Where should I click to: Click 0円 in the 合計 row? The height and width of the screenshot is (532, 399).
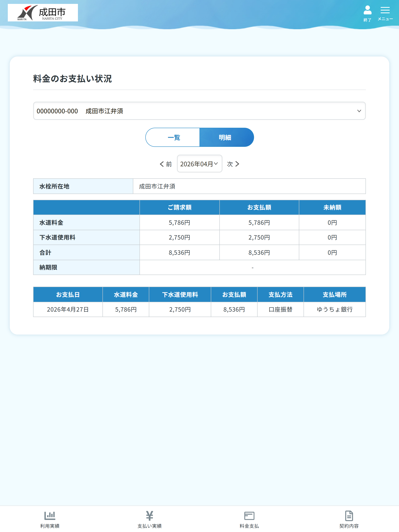pyautogui.click(x=332, y=253)
